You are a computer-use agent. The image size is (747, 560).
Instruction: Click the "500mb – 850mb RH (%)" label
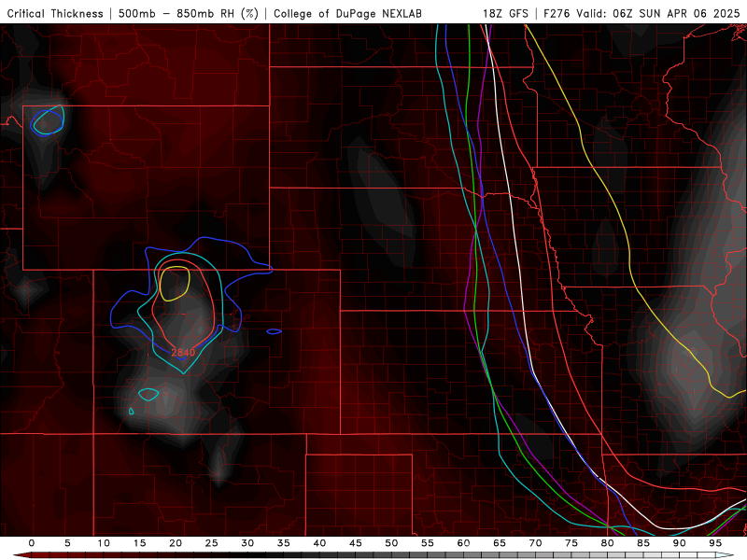tap(189, 14)
